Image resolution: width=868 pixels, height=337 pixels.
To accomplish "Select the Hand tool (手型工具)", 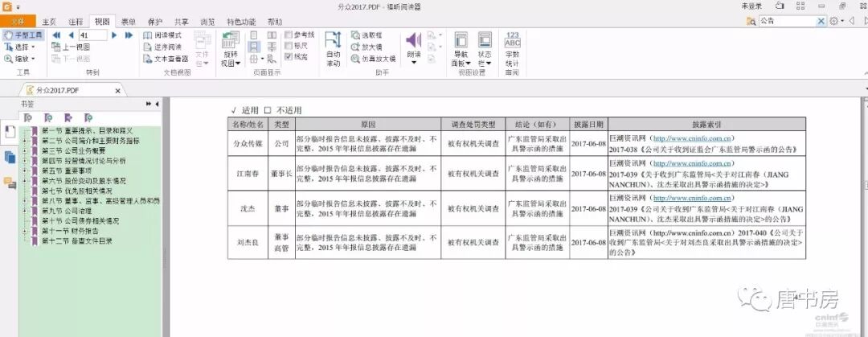I will click(24, 35).
